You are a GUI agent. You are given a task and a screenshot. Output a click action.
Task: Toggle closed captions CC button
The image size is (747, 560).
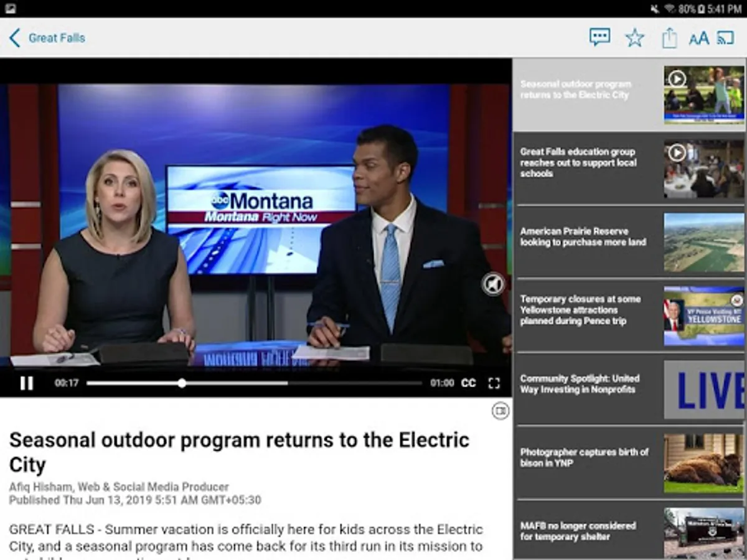pos(468,383)
